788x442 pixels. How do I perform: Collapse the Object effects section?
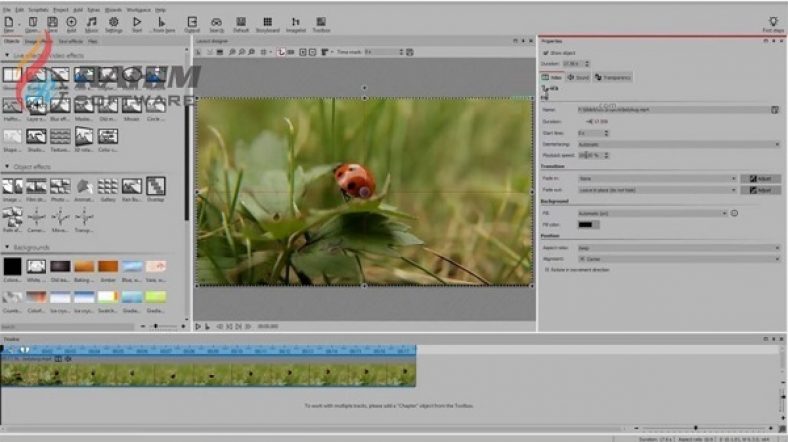click(x=8, y=166)
